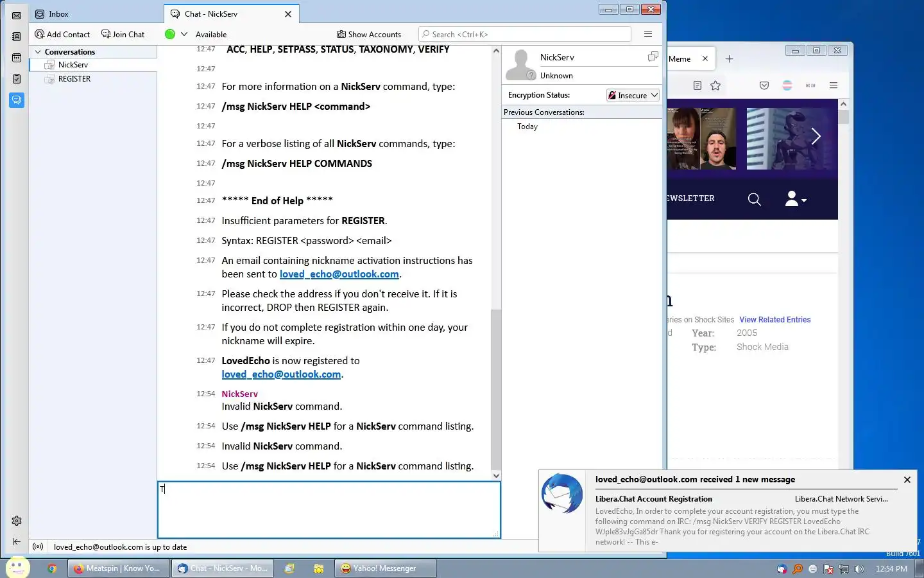Open the Libera.Chat Account Registration notification
Screen dimensions: 924x578
coord(654,499)
